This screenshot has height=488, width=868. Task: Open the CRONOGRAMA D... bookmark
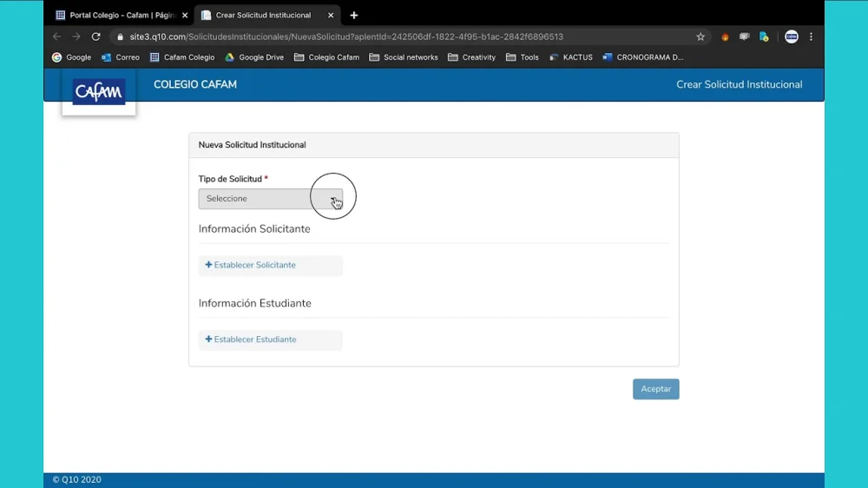[642, 57]
